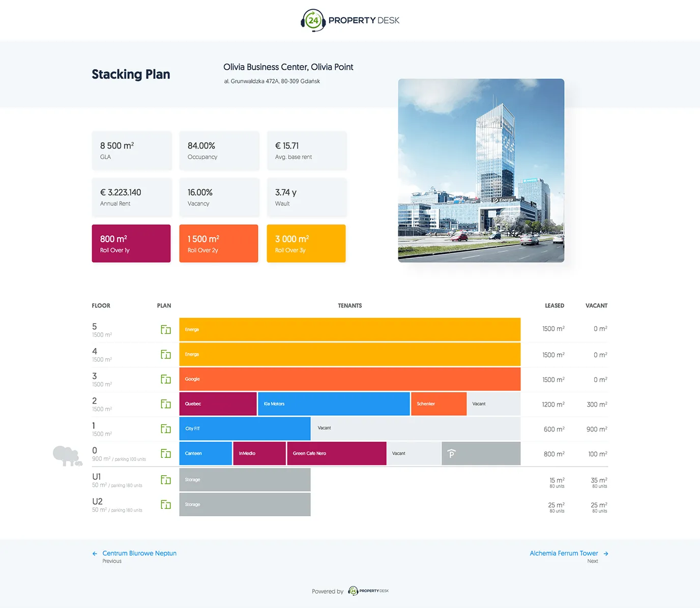The width and height of the screenshot is (700, 608).
Task: Open the floor plan icon for floor 0
Action: pyautogui.click(x=166, y=453)
